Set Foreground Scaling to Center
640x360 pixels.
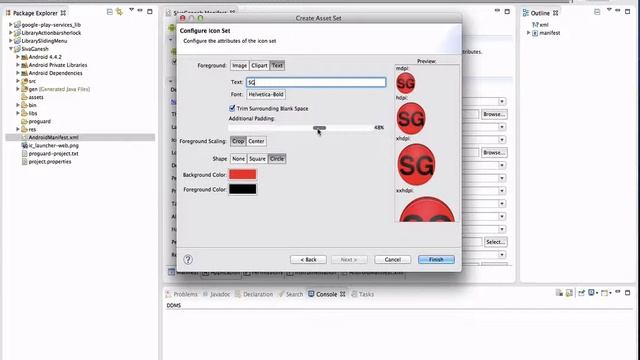pyautogui.click(x=256, y=141)
